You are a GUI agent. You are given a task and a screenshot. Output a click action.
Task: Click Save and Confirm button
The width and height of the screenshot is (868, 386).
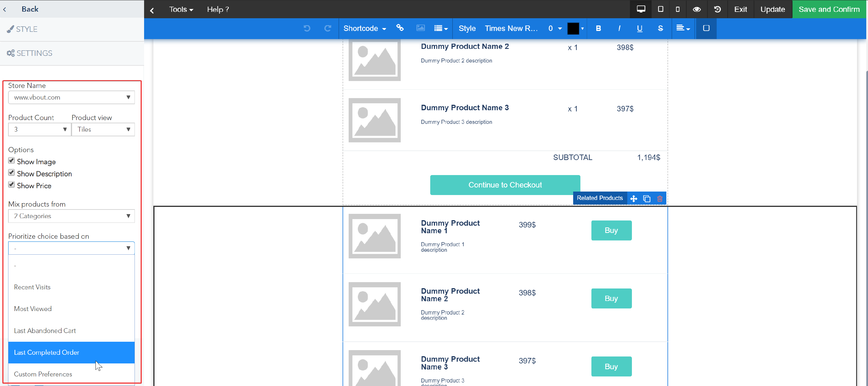pyautogui.click(x=829, y=9)
